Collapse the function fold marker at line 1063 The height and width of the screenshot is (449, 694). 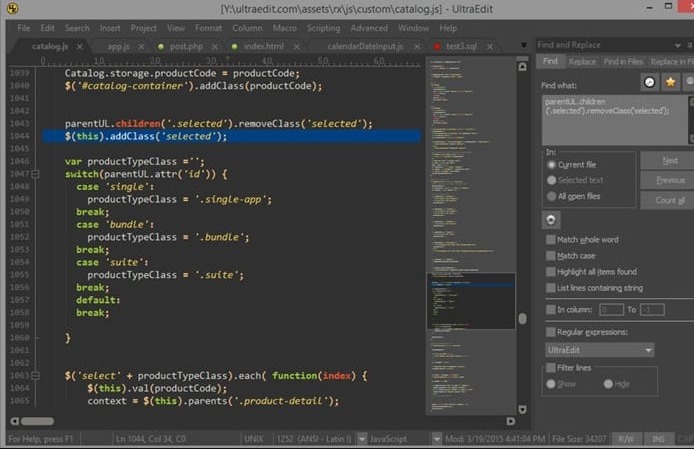coord(37,376)
